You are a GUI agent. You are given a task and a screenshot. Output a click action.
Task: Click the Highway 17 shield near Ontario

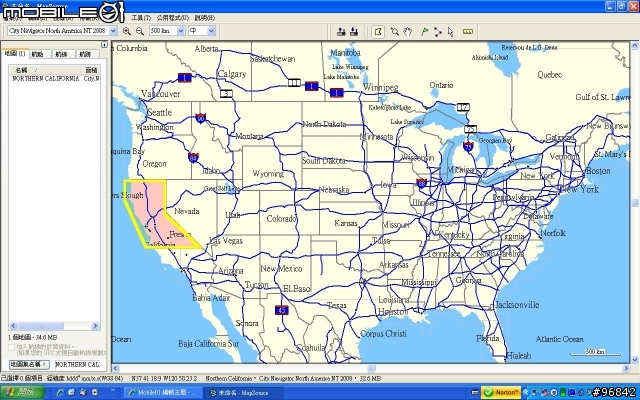pos(463,107)
